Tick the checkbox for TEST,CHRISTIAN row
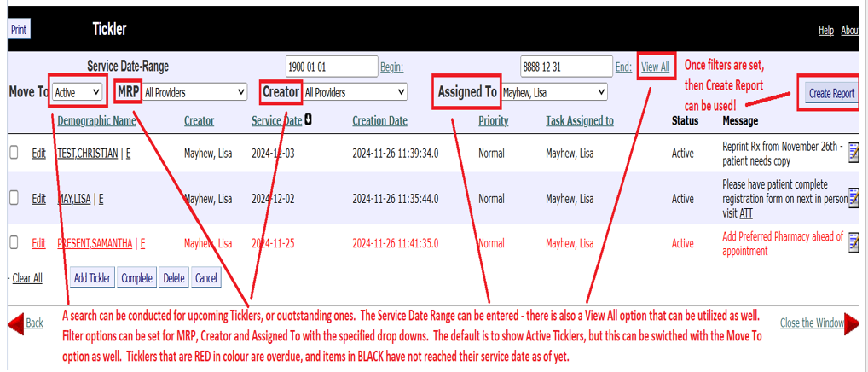The image size is (868, 372). 14,153
